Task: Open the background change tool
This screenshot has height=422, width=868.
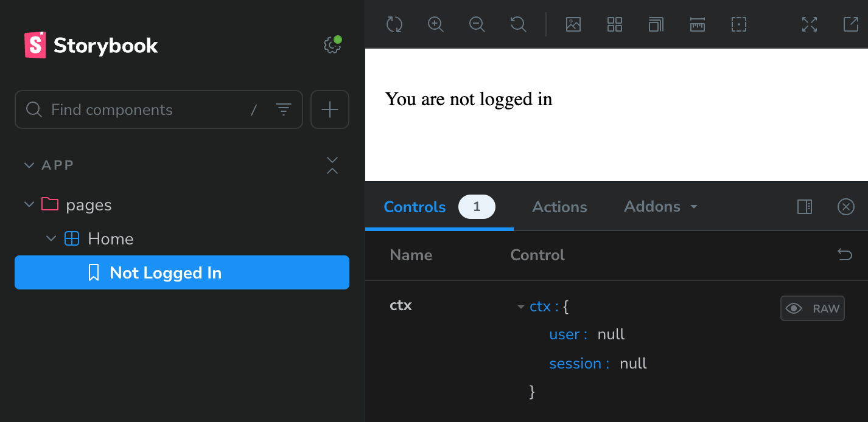Action: pos(573,24)
